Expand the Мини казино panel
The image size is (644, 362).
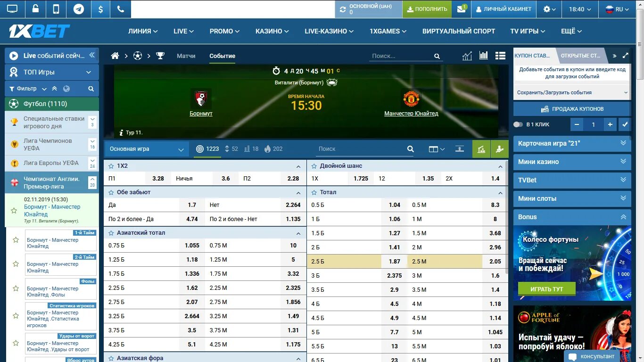pos(572,162)
